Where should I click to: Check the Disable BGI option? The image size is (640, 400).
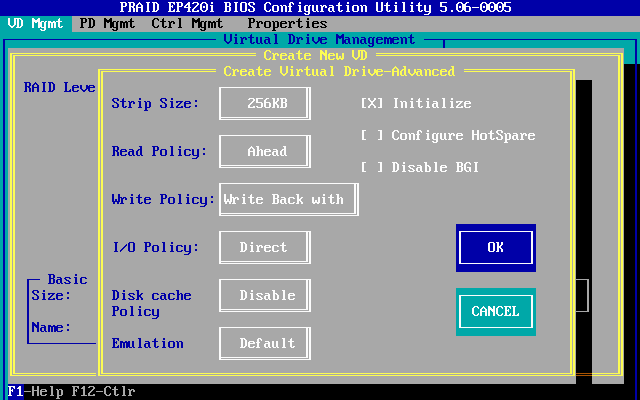pos(372,167)
